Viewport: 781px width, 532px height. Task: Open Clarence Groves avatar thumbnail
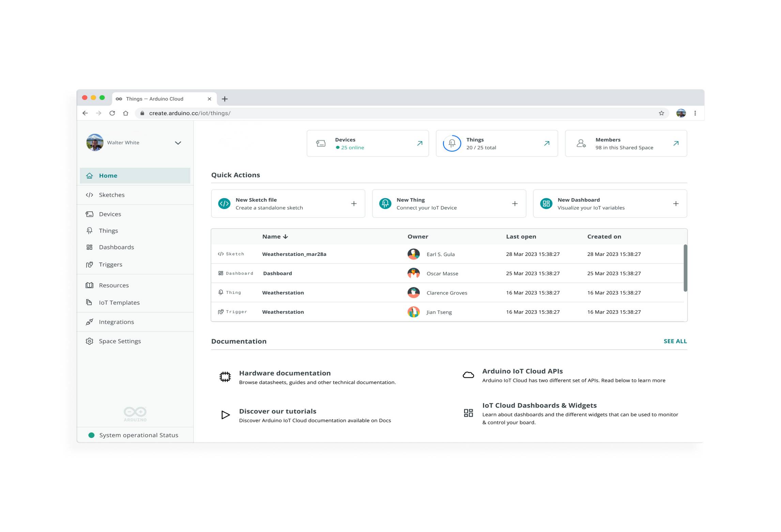click(x=413, y=292)
